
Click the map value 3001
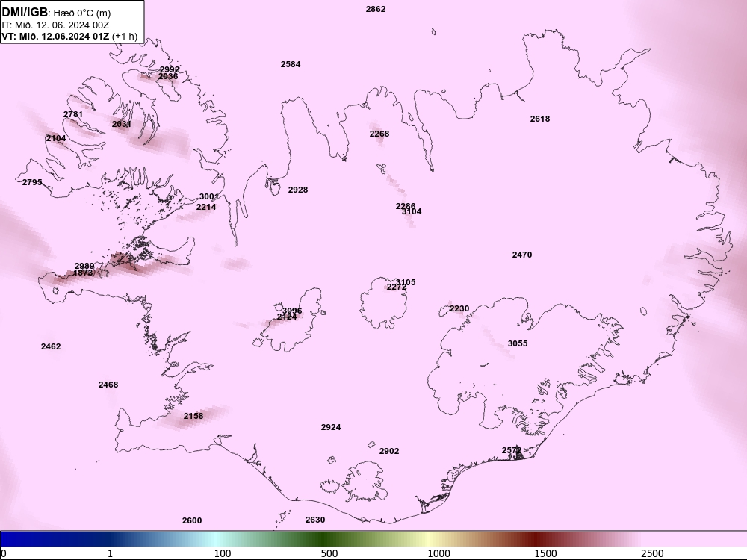pos(209,196)
